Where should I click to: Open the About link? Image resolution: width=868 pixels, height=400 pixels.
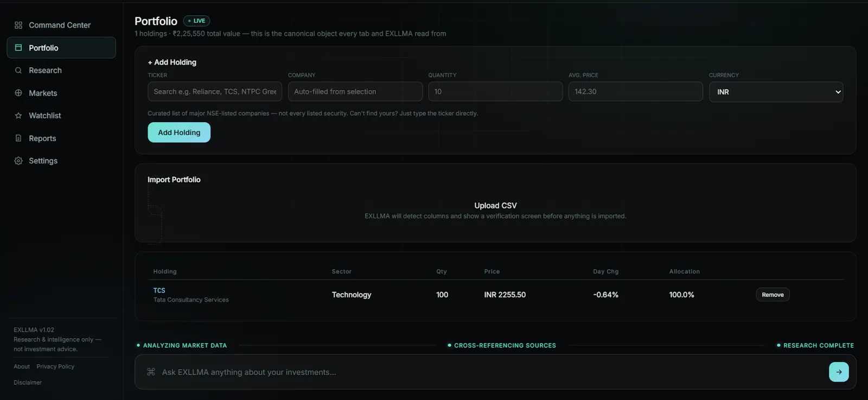click(x=22, y=366)
